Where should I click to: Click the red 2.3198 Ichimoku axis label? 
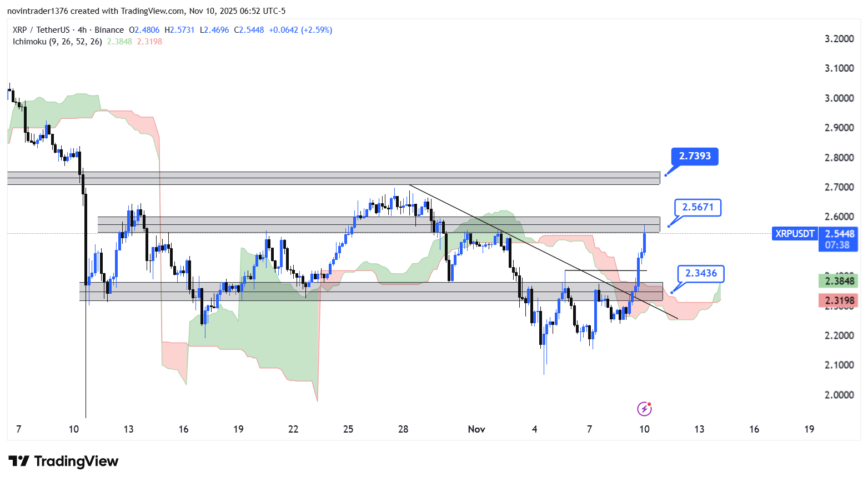pyautogui.click(x=839, y=301)
